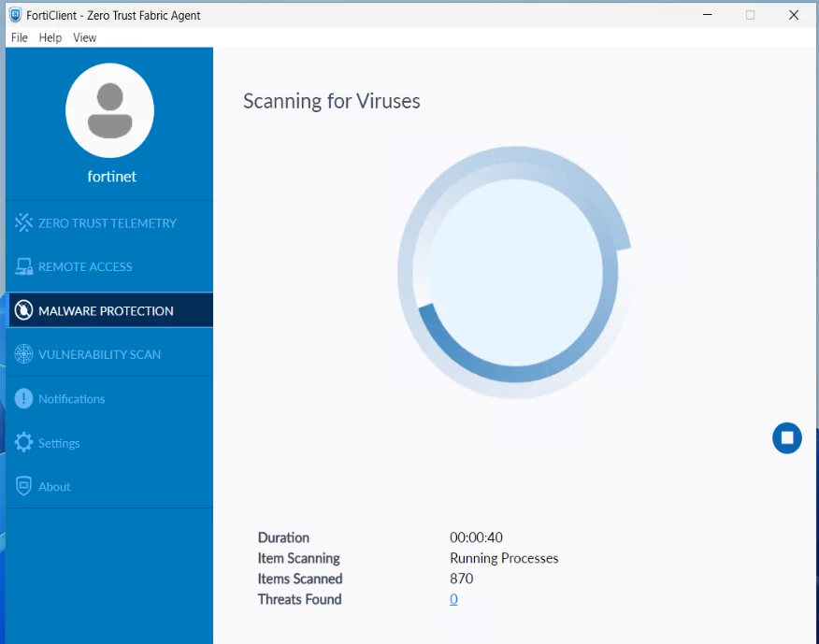Click the scanning progress ring
Image resolution: width=819 pixels, height=644 pixels.
[514, 272]
